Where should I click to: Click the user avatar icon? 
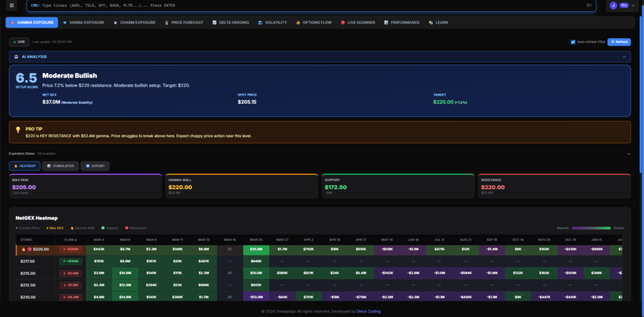613,5
